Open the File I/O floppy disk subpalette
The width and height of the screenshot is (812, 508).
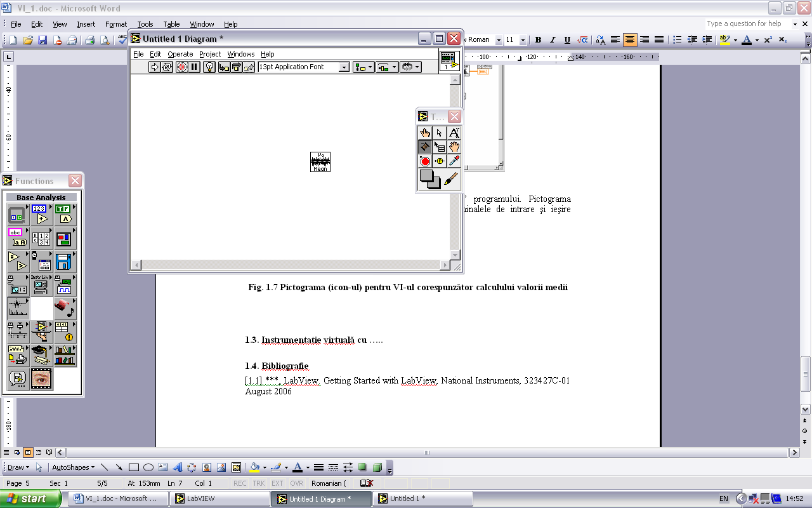tap(65, 262)
